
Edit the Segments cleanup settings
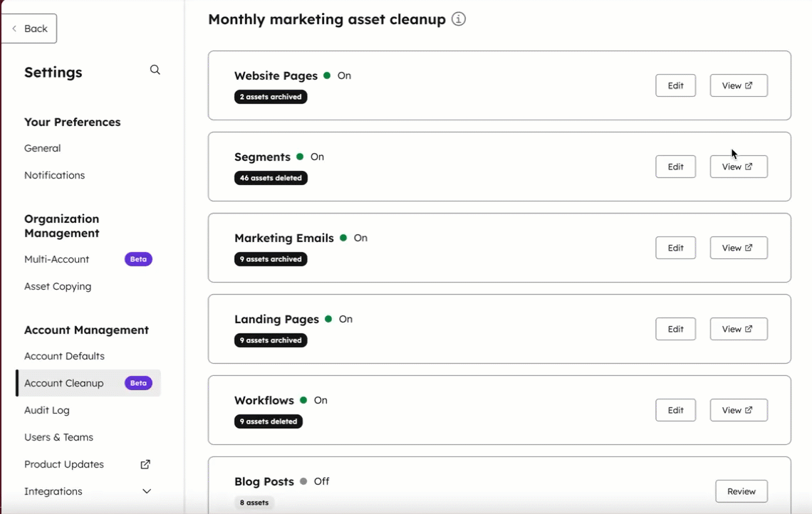675,166
